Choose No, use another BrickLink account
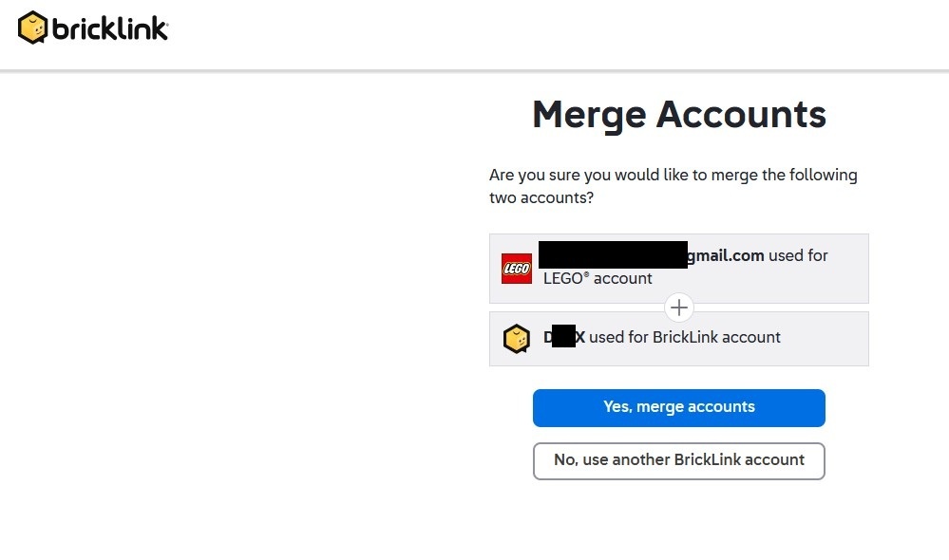949x560 pixels. coord(678,460)
